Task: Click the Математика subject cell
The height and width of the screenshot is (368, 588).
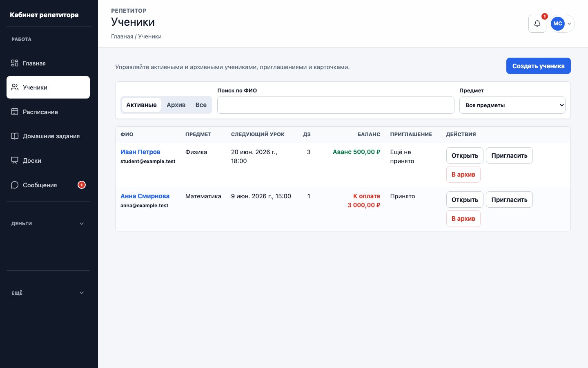Action: pyautogui.click(x=203, y=196)
